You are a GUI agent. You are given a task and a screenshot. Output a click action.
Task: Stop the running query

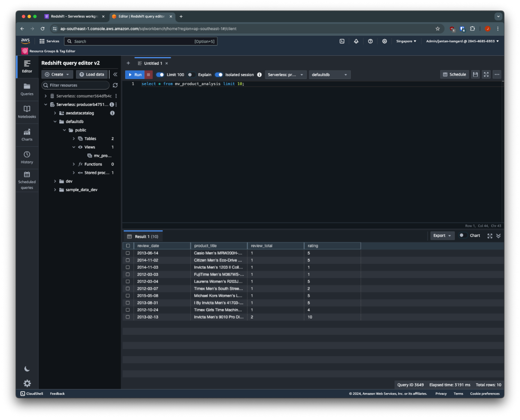pyautogui.click(x=148, y=75)
